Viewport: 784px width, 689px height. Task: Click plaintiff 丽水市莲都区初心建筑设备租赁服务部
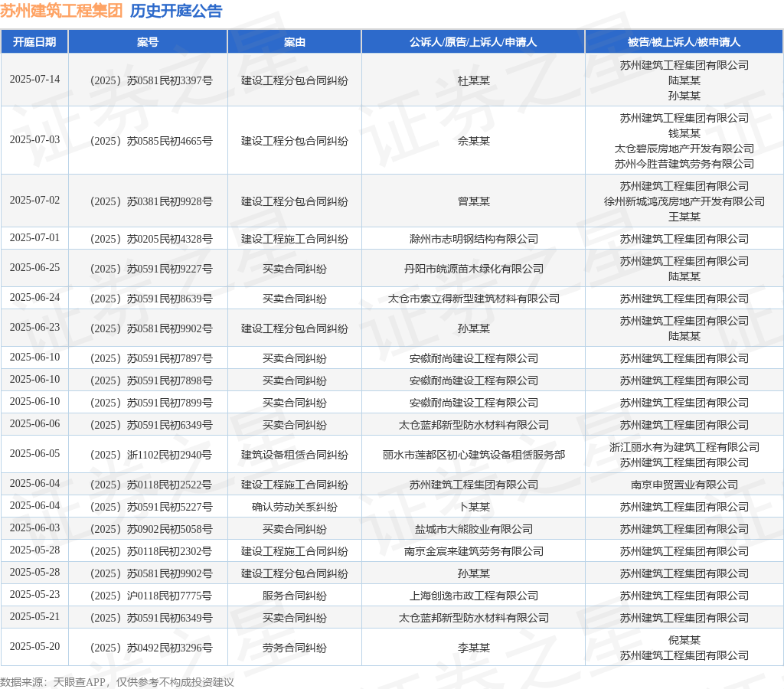click(473, 455)
